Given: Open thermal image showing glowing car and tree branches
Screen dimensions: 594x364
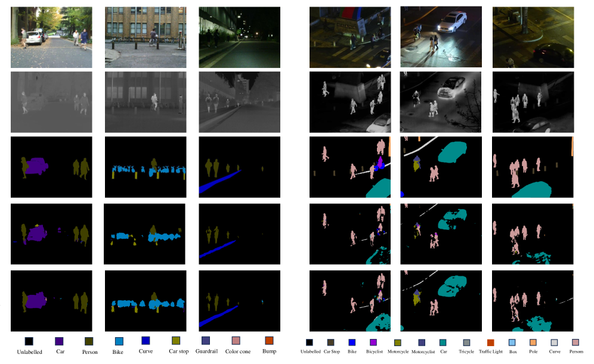Looking at the screenshot, I should pyautogui.click(x=441, y=102).
